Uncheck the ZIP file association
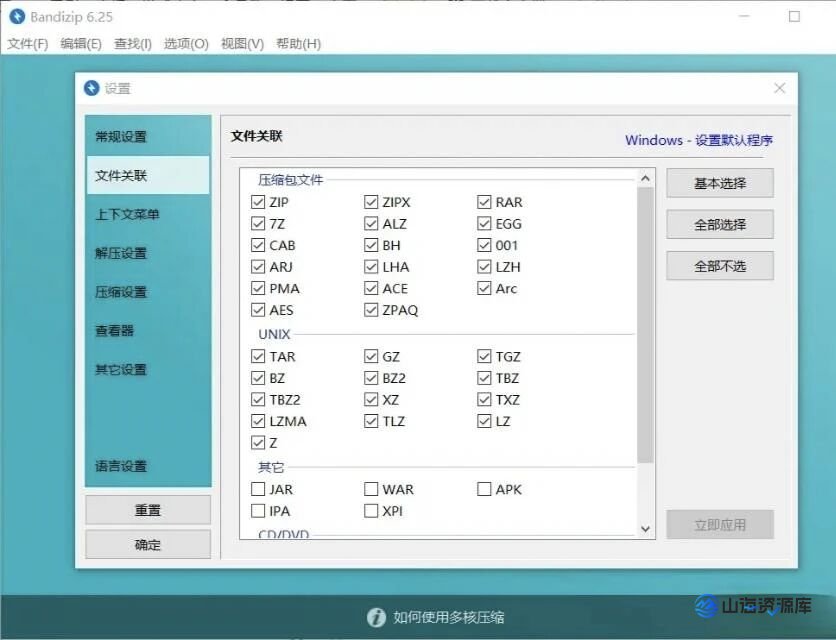Image resolution: width=836 pixels, height=640 pixels. pyautogui.click(x=258, y=202)
